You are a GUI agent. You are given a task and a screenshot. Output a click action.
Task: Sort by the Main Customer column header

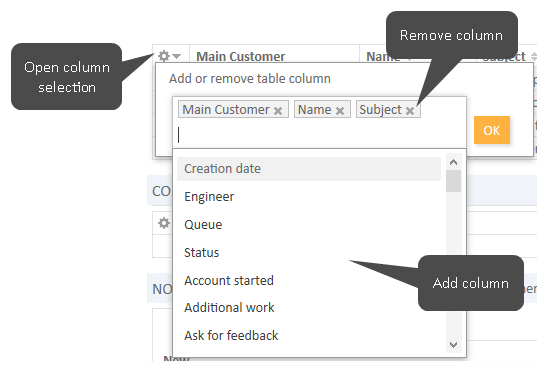pyautogui.click(x=241, y=56)
